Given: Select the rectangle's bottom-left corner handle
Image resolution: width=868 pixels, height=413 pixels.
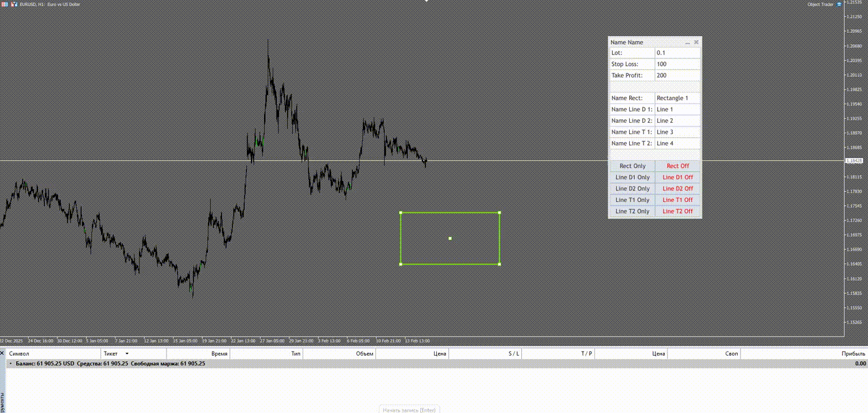Looking at the screenshot, I should click(x=401, y=264).
